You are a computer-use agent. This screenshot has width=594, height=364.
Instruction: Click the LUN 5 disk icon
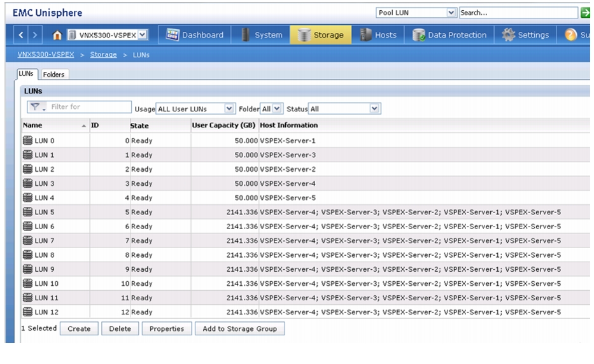coord(27,212)
